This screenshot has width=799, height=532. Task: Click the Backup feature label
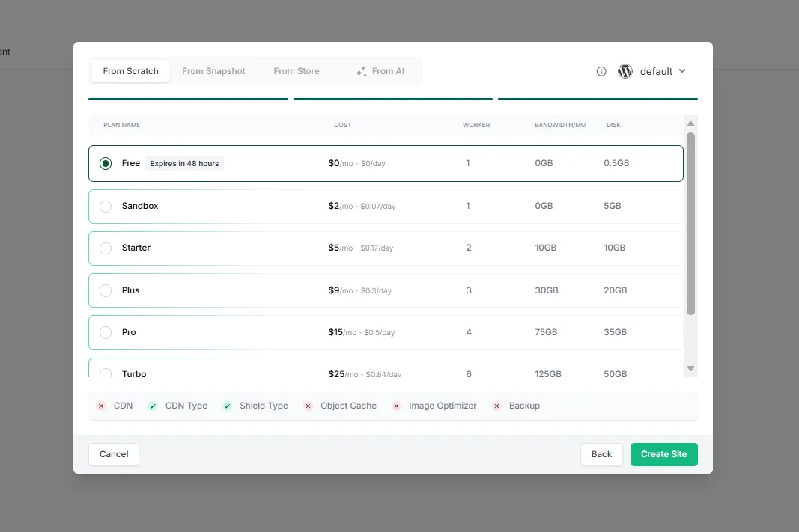point(524,406)
